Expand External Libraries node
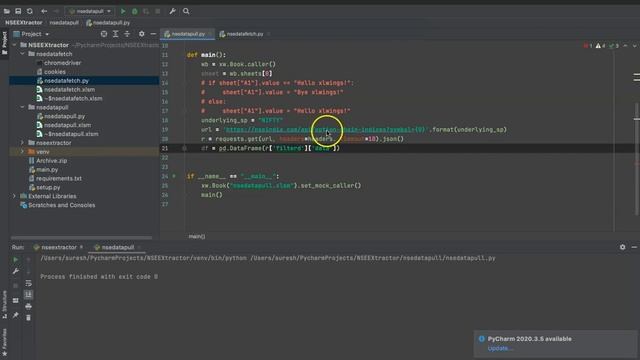 pos(15,196)
